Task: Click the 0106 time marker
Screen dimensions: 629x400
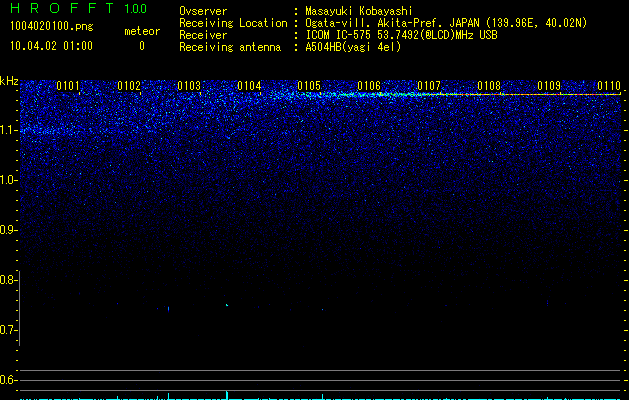Action: (x=369, y=86)
